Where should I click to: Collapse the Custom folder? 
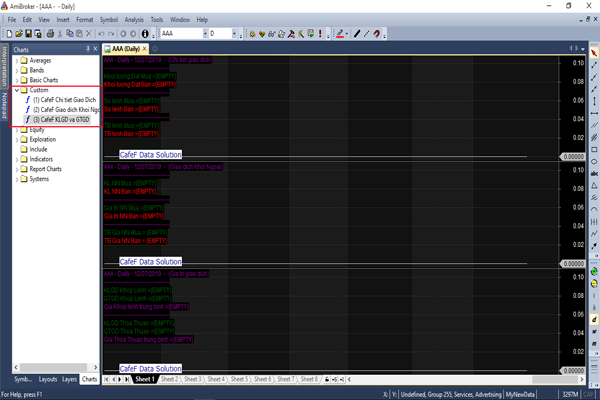[x=17, y=90]
